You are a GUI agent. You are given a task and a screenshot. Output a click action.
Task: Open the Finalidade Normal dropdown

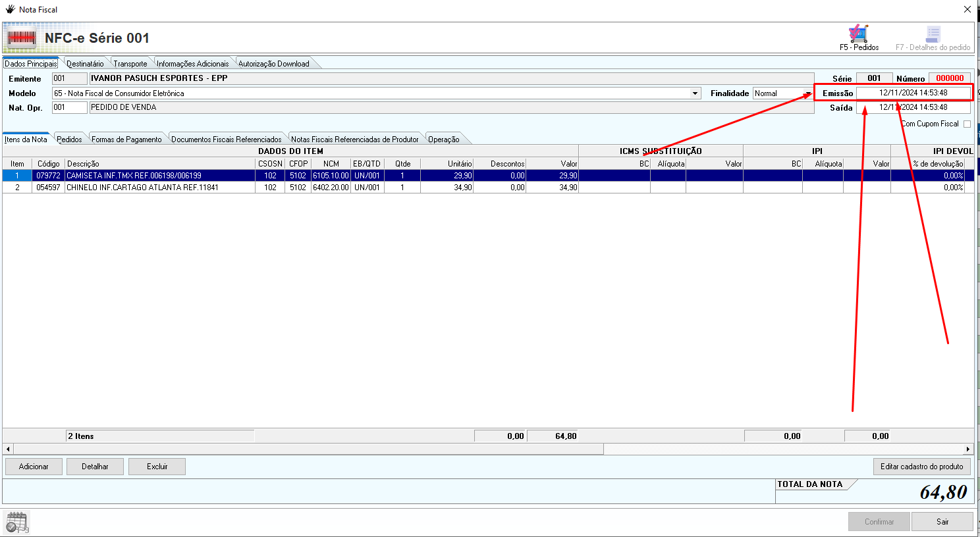[783, 93]
